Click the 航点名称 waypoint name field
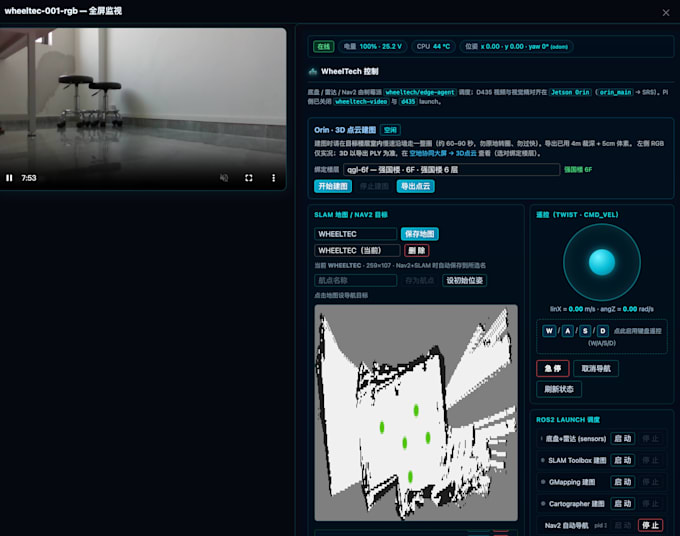This screenshot has width=680, height=536. (355, 281)
